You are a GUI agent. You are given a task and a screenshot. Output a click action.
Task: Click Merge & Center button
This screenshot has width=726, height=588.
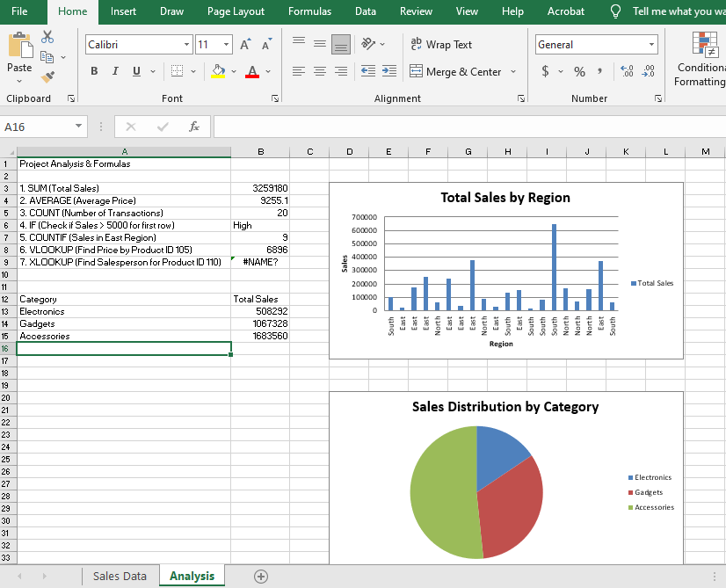(x=455, y=72)
